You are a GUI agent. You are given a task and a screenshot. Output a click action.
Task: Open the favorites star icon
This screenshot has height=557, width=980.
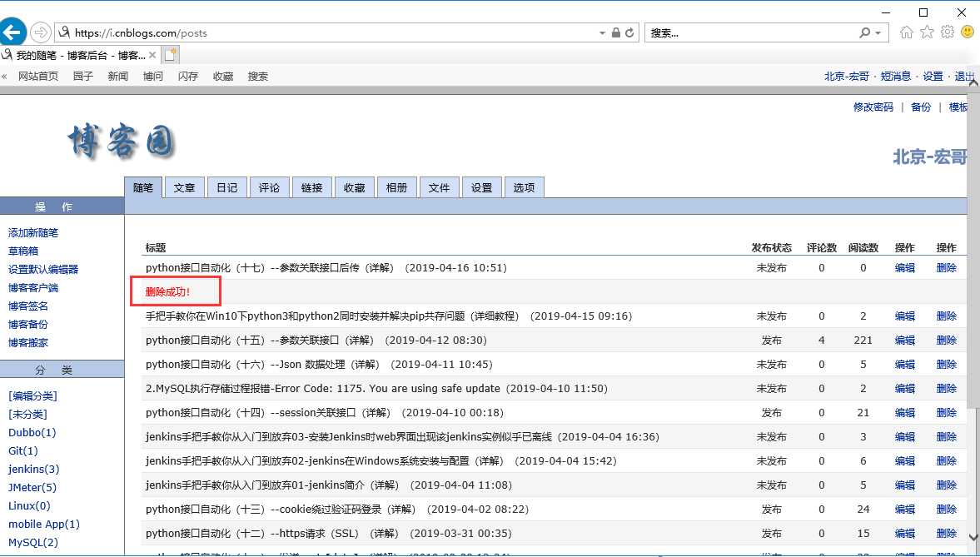[x=927, y=32]
